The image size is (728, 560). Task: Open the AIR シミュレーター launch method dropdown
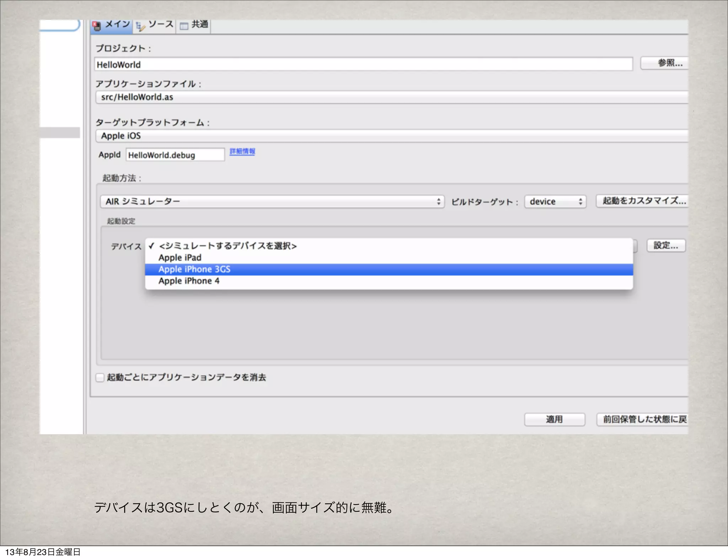(x=272, y=201)
